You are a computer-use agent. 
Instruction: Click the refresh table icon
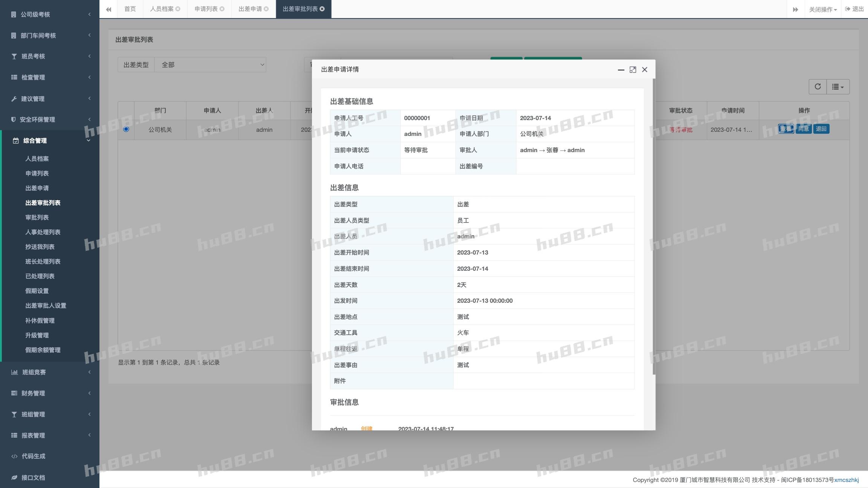tap(818, 87)
